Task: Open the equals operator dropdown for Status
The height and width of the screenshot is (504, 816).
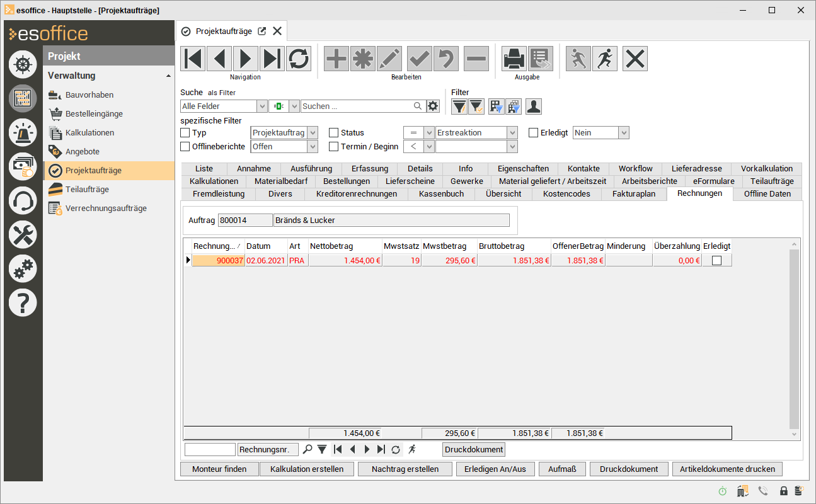Action: [428, 133]
